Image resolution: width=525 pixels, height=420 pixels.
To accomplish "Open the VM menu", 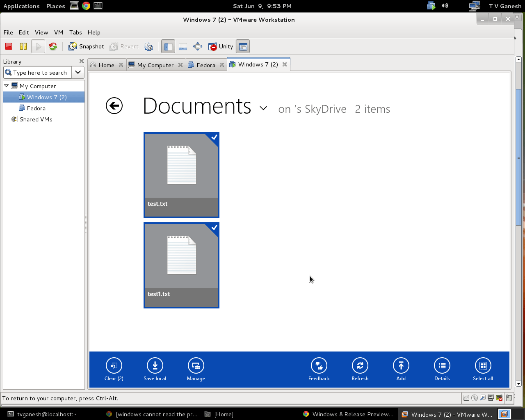I will (x=59, y=32).
